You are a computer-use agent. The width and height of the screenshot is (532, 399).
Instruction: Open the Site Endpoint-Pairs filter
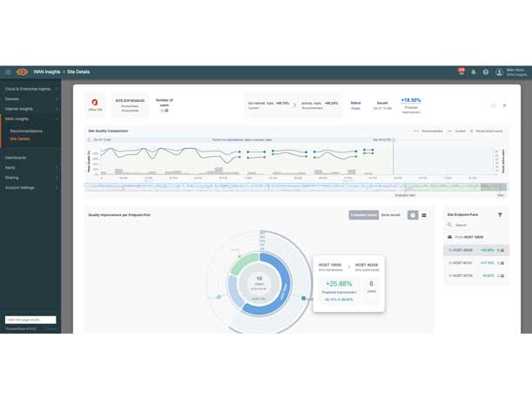coord(500,214)
